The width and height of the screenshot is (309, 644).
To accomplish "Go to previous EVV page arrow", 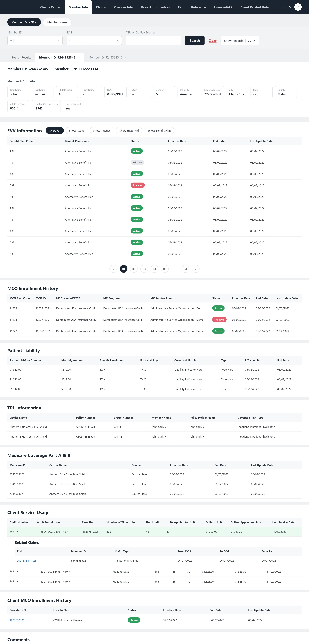I will click(113, 269).
